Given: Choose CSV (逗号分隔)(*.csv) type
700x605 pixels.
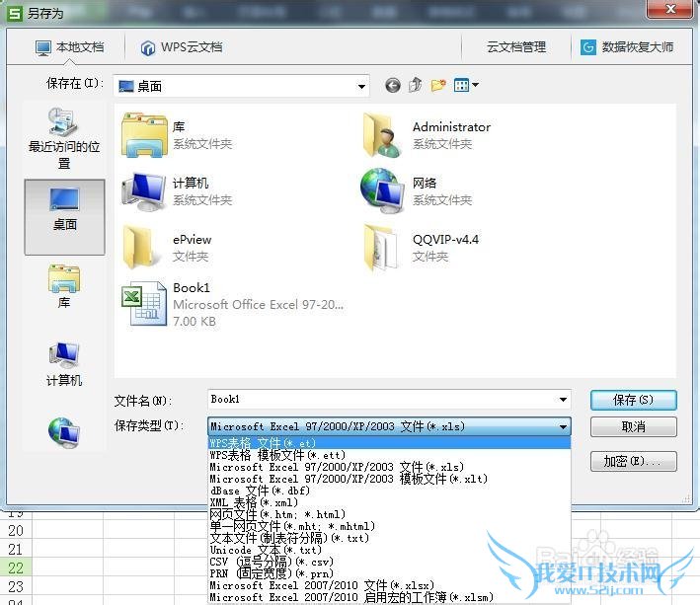Looking at the screenshot, I should [389, 562].
